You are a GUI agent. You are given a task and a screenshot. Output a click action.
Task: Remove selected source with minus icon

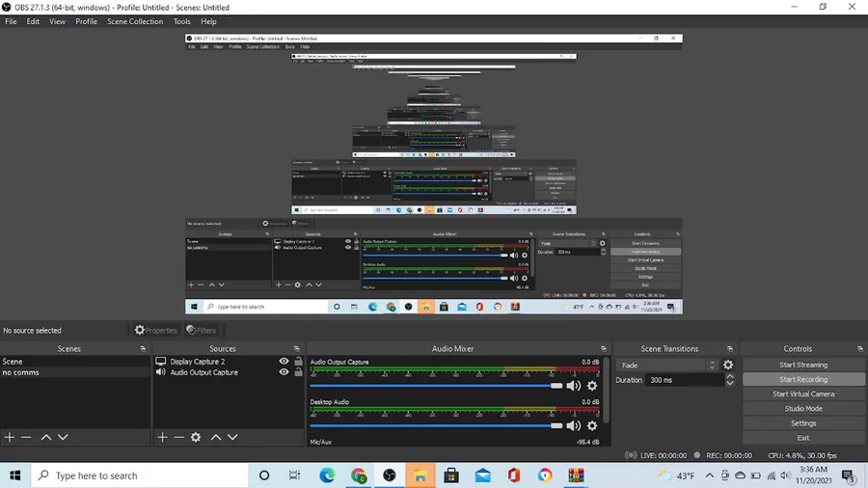(x=178, y=437)
